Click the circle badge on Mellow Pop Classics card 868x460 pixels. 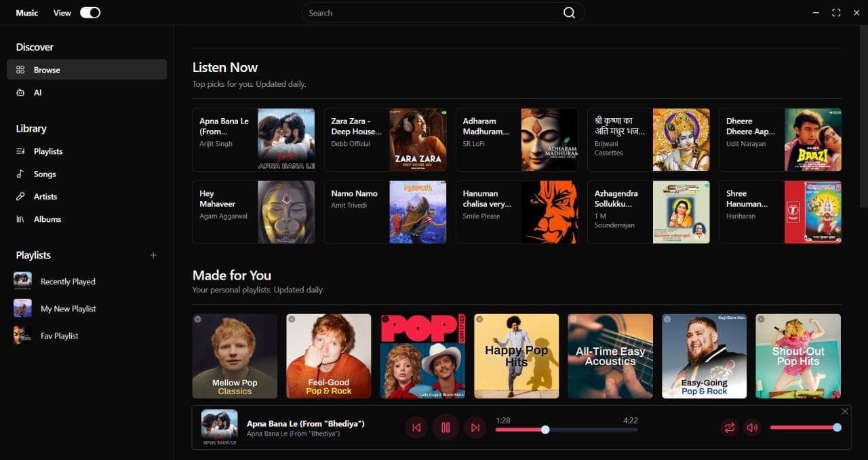(197, 319)
